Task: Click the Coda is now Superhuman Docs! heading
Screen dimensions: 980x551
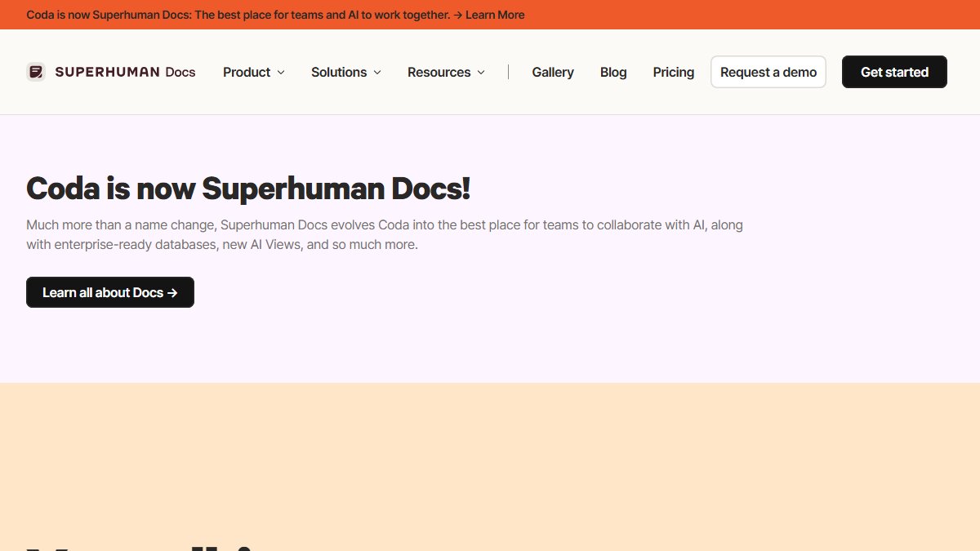Action: pyautogui.click(x=248, y=189)
